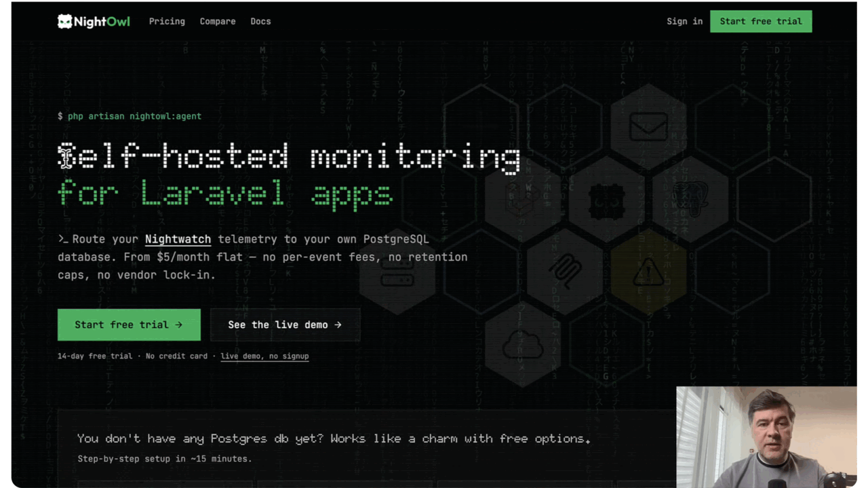Select the PostgreSQL elephant hexagon icon
Image resolution: width=868 pixels, height=488 pixels.
tap(690, 199)
